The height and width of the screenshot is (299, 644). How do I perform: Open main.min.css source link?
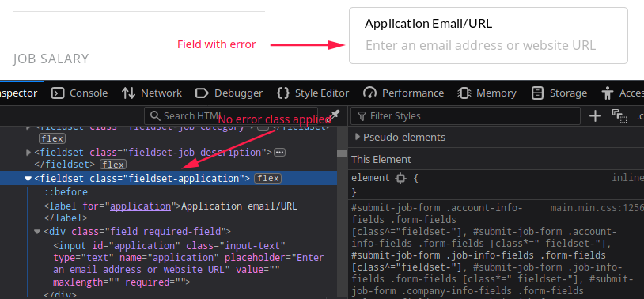pyautogui.click(x=597, y=208)
